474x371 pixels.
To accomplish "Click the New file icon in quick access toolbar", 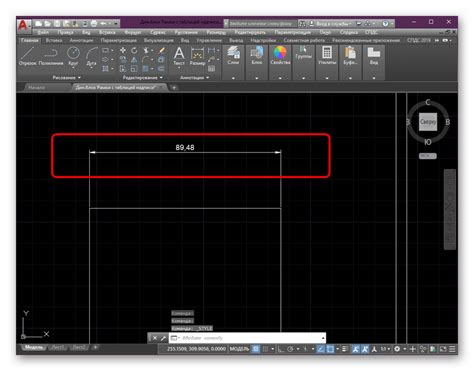I will point(38,24).
